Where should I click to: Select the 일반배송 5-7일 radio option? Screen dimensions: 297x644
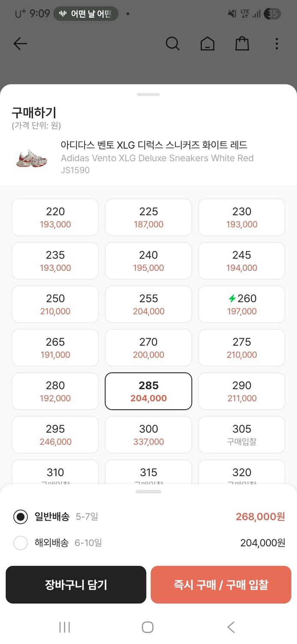click(x=21, y=516)
